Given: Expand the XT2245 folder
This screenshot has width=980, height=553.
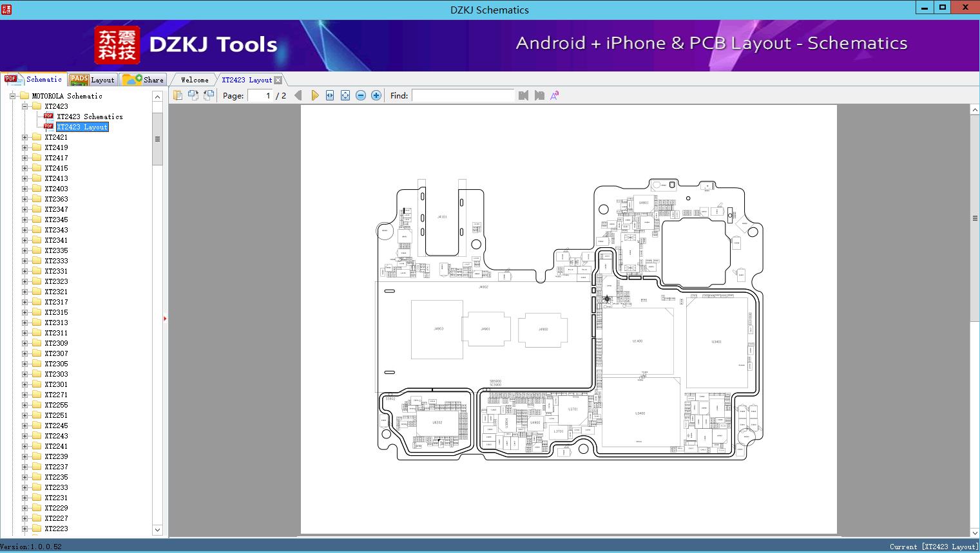Looking at the screenshot, I should point(24,426).
